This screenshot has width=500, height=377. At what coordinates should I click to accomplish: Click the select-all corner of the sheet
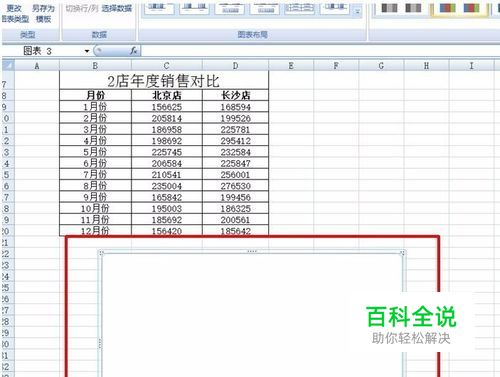pos(7,65)
